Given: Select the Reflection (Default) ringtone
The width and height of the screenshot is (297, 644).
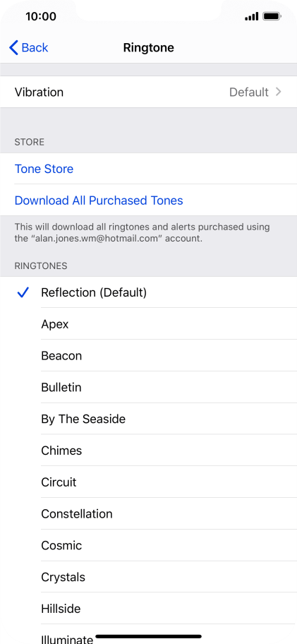Looking at the screenshot, I should click(148, 292).
